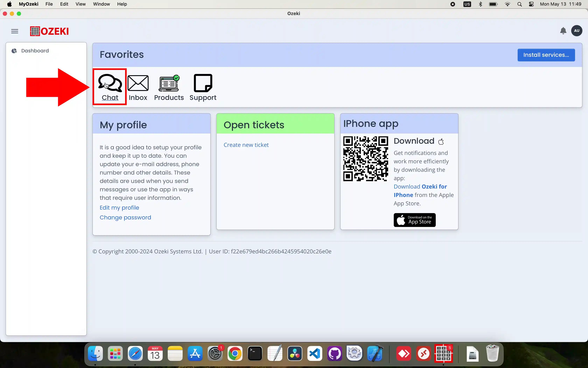Viewport: 588px width, 368px height.
Task: Open Launchpad from the dock
Action: click(115, 354)
